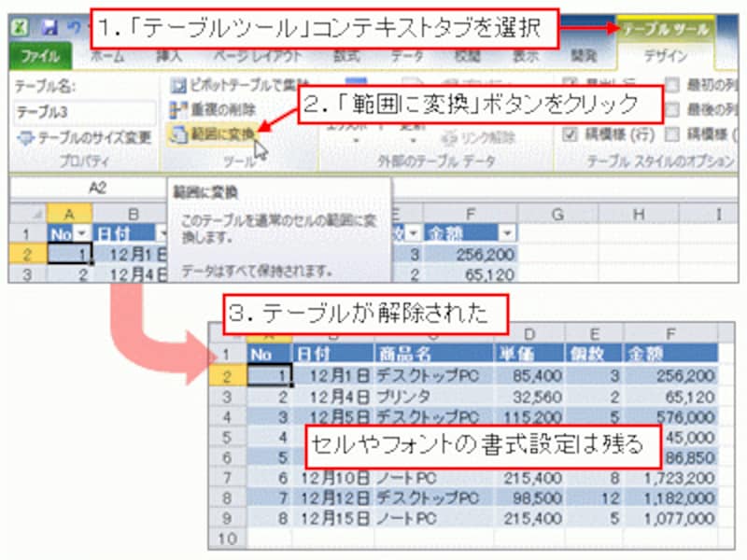Click the 範囲に変換 icon
747x560 pixels.
(x=178, y=134)
